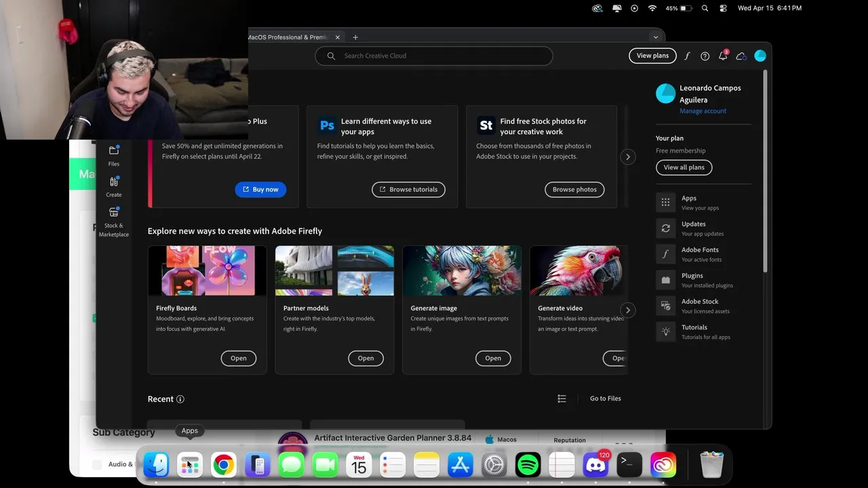
Task: Open Spotify from the Dock
Action: point(528,465)
